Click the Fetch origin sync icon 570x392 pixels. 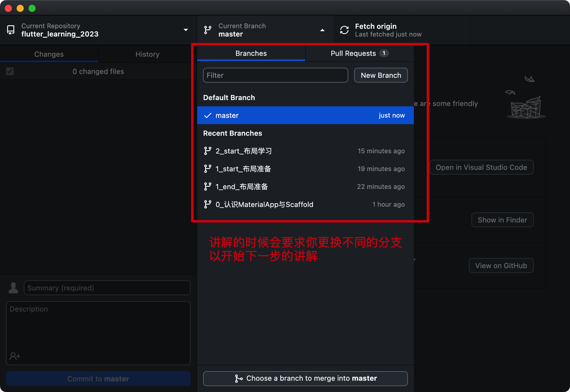pos(344,30)
